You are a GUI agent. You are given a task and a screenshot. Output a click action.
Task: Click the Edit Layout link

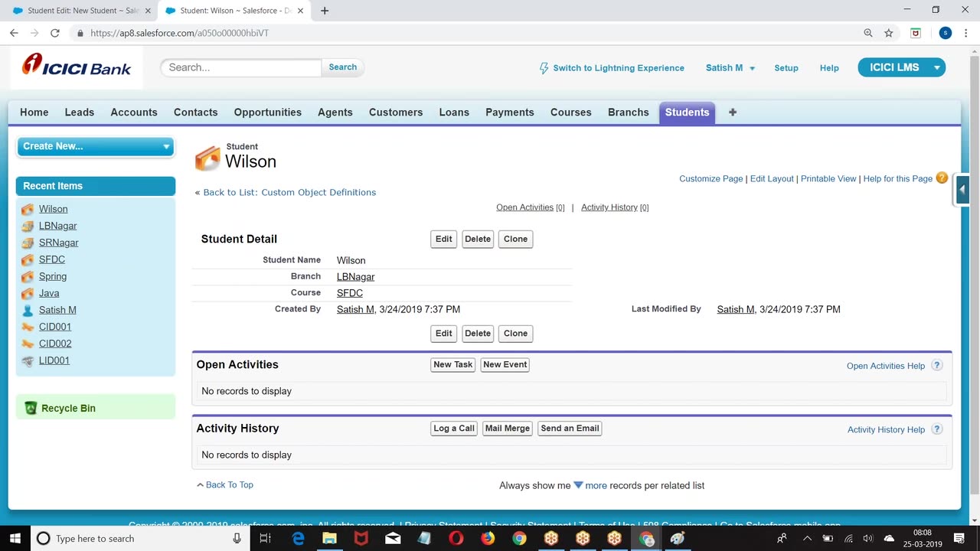(x=772, y=178)
